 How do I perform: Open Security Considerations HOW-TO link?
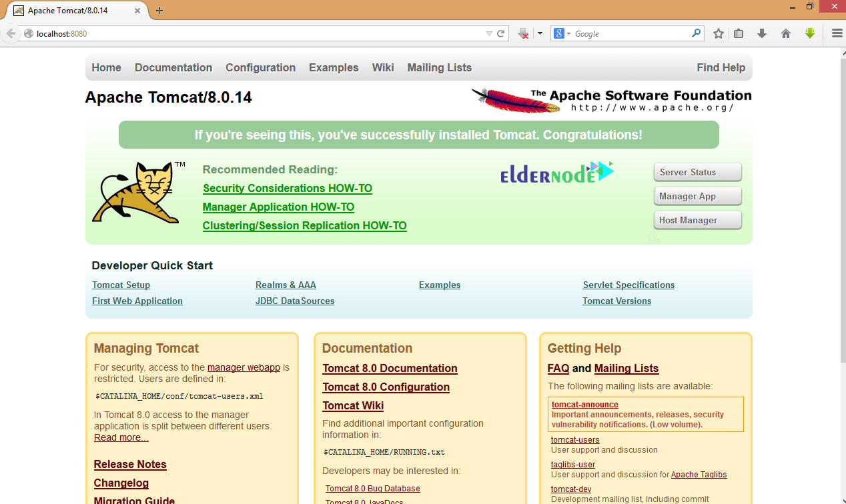288,189
